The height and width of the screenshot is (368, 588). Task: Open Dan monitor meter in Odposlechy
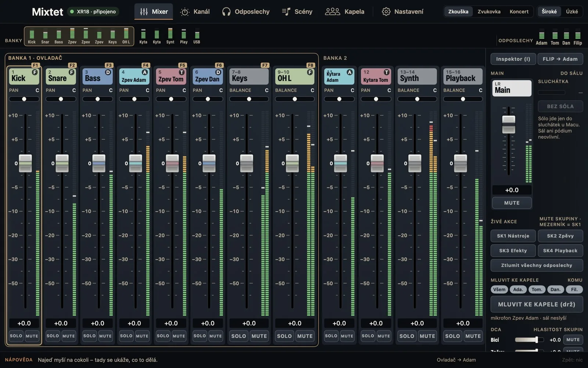(x=566, y=38)
